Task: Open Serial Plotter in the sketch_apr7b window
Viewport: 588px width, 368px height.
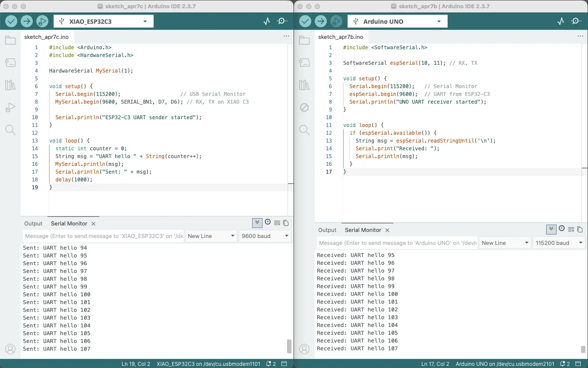Action: (561, 21)
